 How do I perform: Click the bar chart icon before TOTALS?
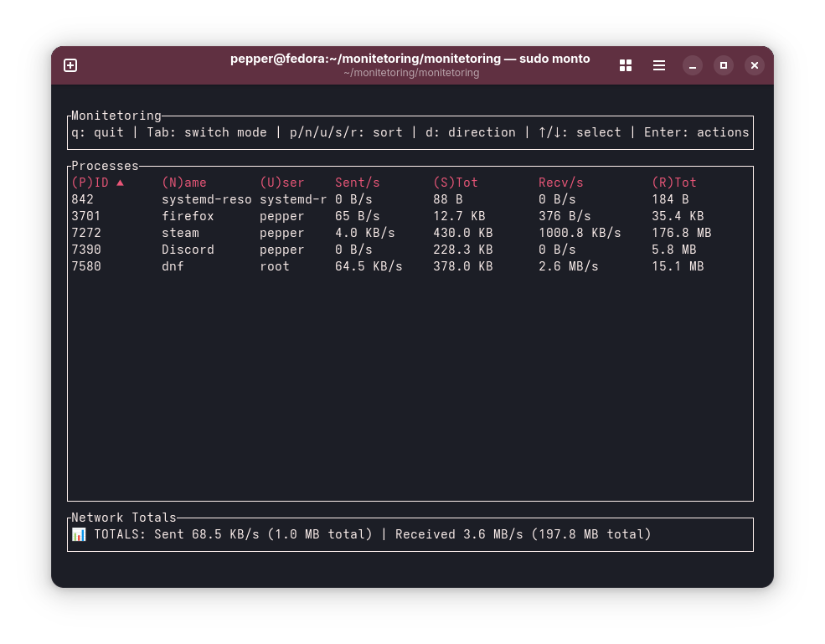79,534
